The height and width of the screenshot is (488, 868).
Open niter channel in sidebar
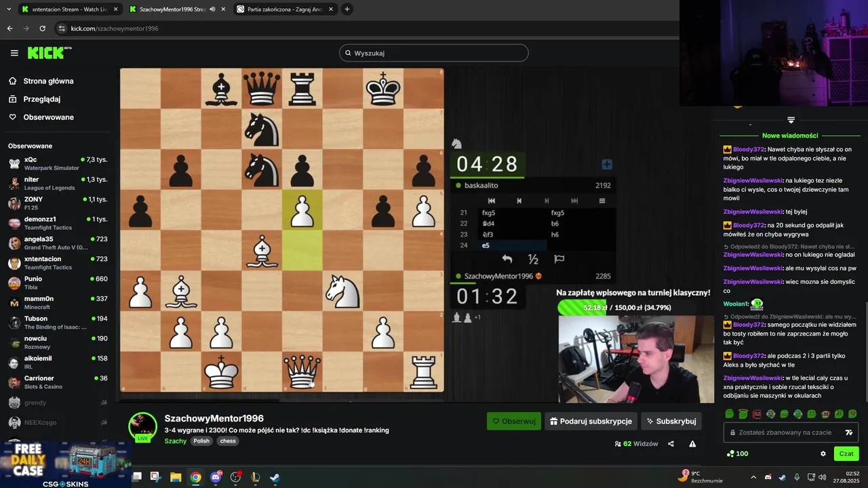click(58, 183)
